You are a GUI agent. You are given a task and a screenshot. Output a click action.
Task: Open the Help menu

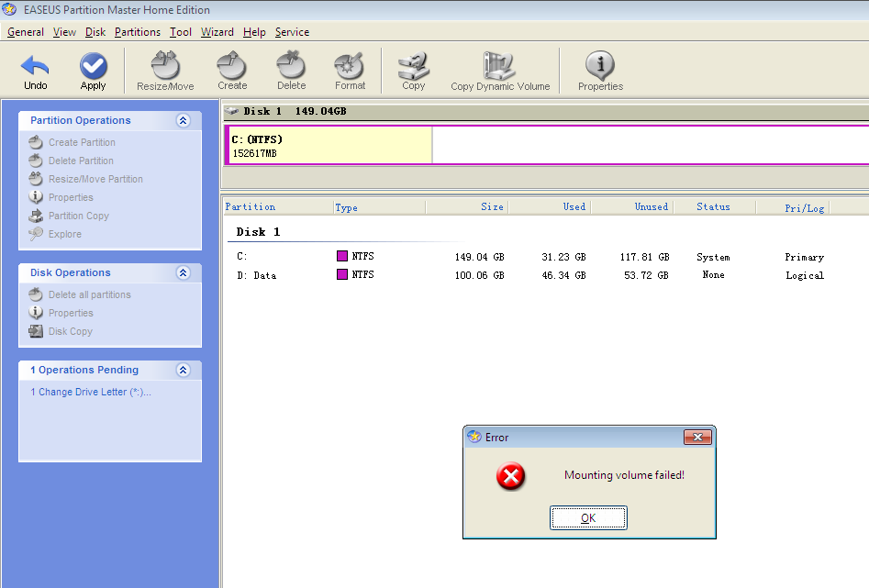point(254,32)
